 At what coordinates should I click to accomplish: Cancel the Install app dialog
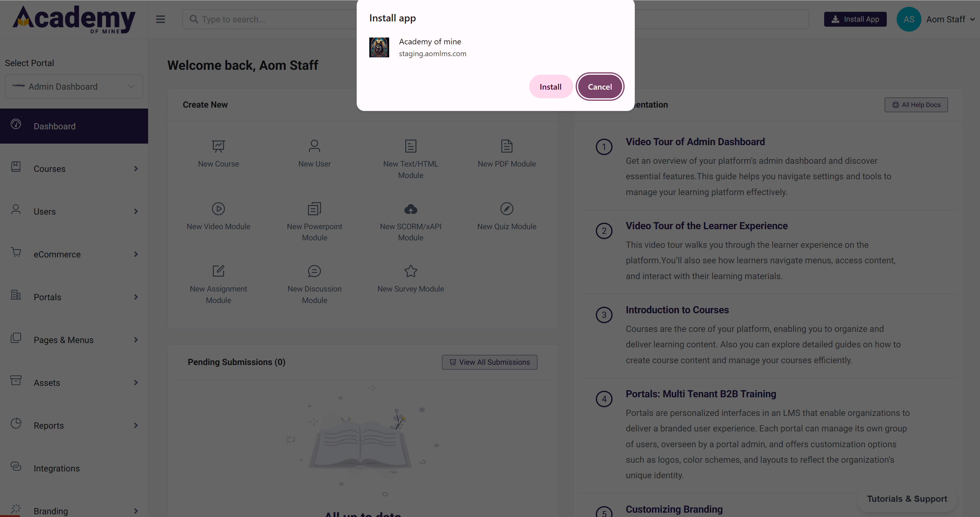600,87
